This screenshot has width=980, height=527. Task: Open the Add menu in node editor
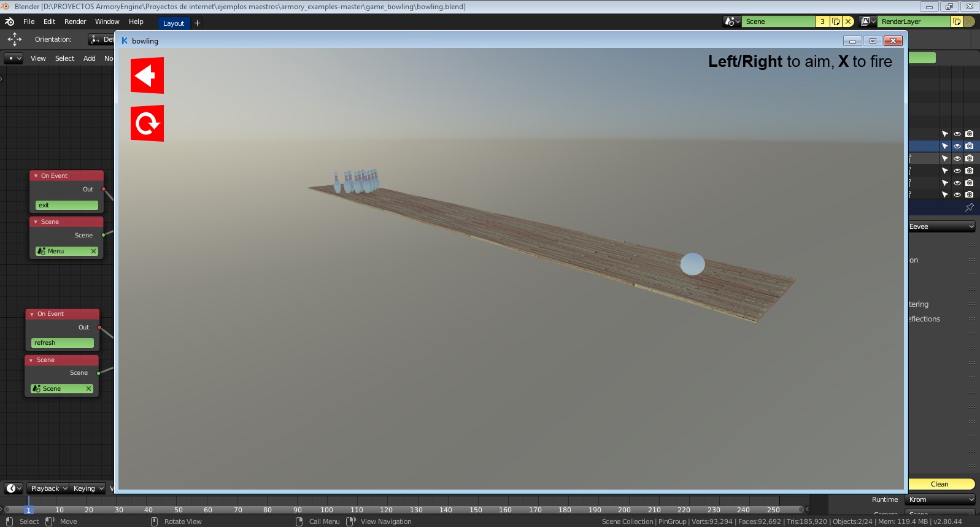point(90,58)
